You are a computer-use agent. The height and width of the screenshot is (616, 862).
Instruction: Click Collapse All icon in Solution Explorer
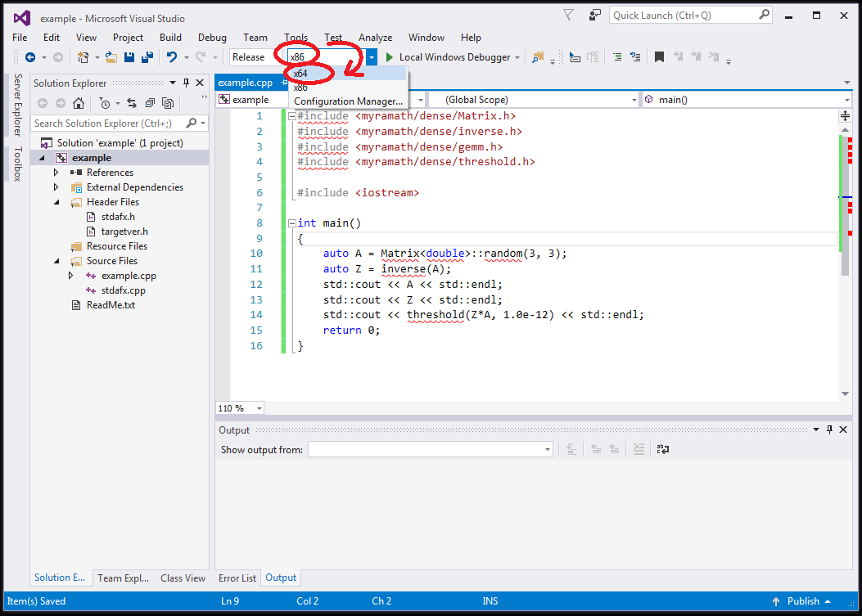150,103
